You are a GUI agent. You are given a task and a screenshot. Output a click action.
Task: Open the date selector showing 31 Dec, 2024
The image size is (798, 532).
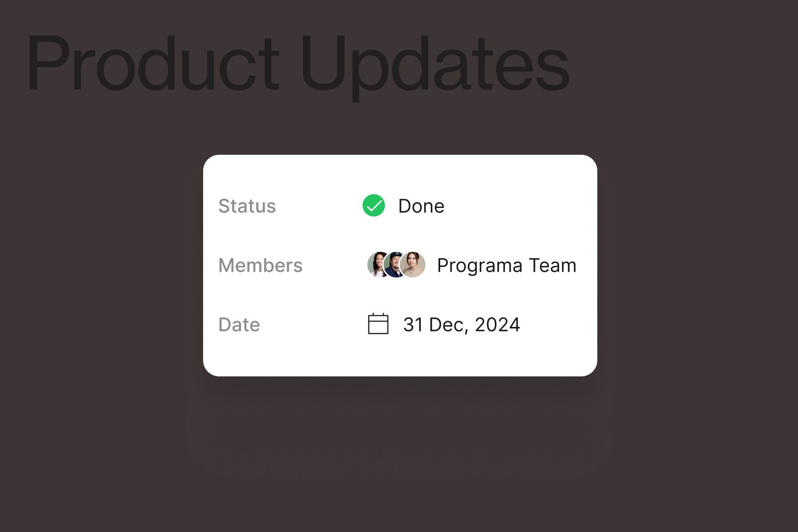click(x=461, y=324)
